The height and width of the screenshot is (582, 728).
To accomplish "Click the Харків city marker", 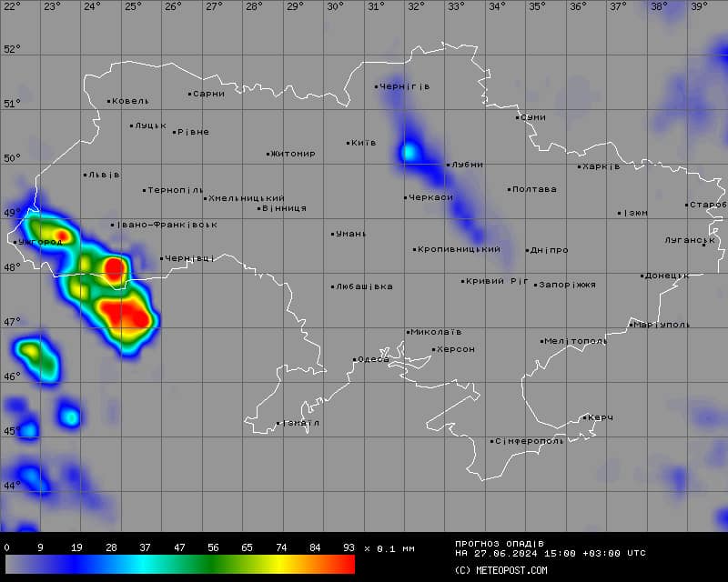I will pos(580,166).
